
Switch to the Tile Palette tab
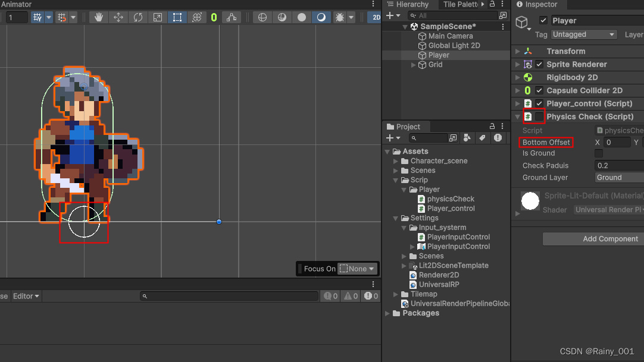pyautogui.click(x=461, y=5)
